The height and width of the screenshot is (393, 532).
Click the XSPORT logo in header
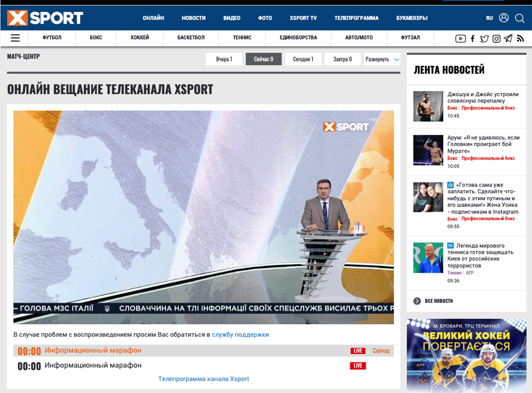(x=45, y=18)
